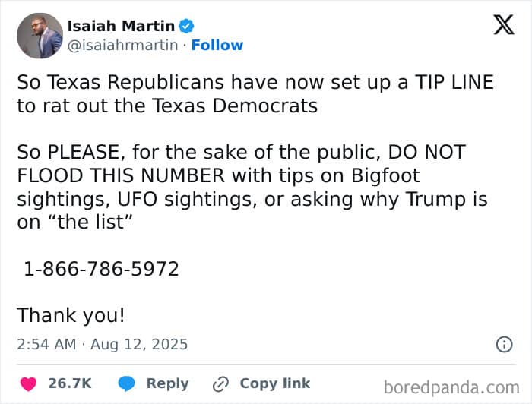Click the blue reply speech bubble icon

click(x=127, y=383)
